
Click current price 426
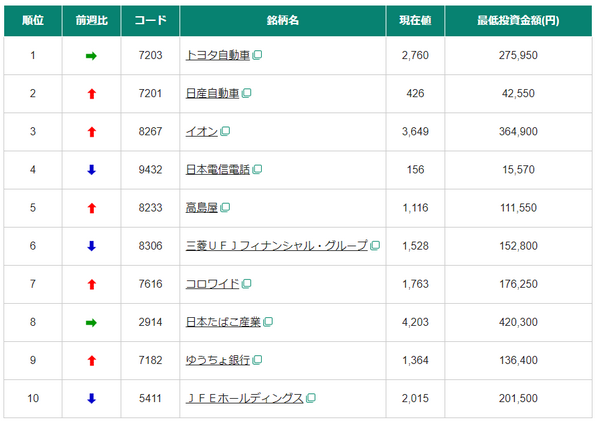tap(415, 93)
